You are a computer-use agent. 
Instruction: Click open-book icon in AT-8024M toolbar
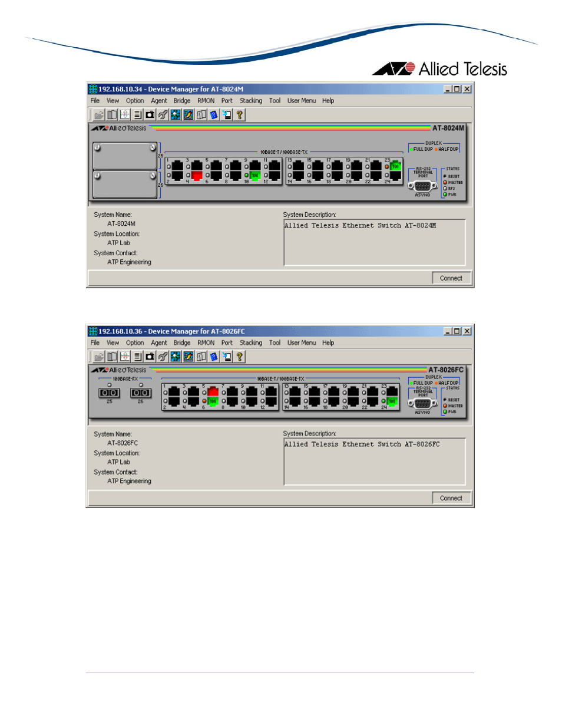point(112,115)
